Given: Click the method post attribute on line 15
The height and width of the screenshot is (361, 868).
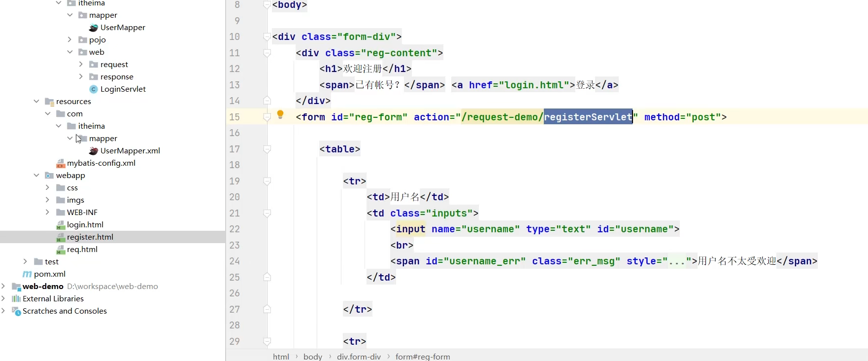Looking at the screenshot, I should coord(682,117).
